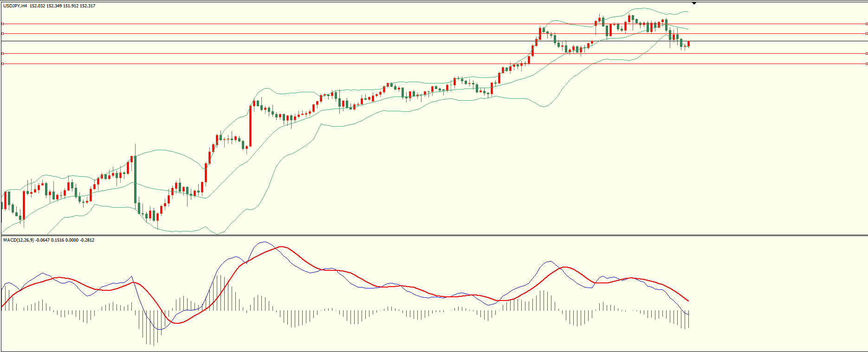Click the black chart shift triangle marker
This screenshot has width=868, height=352.
(x=694, y=3)
